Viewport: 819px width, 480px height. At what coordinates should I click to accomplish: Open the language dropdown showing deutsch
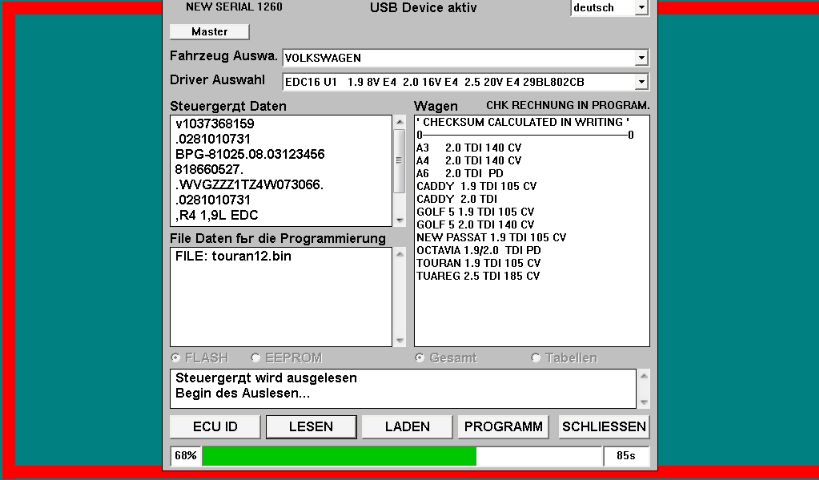tap(641, 8)
